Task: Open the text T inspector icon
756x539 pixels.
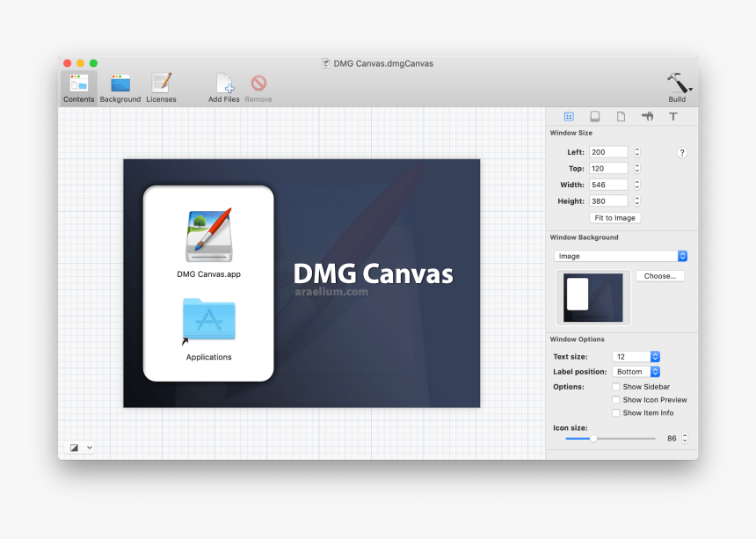Action: click(x=673, y=116)
